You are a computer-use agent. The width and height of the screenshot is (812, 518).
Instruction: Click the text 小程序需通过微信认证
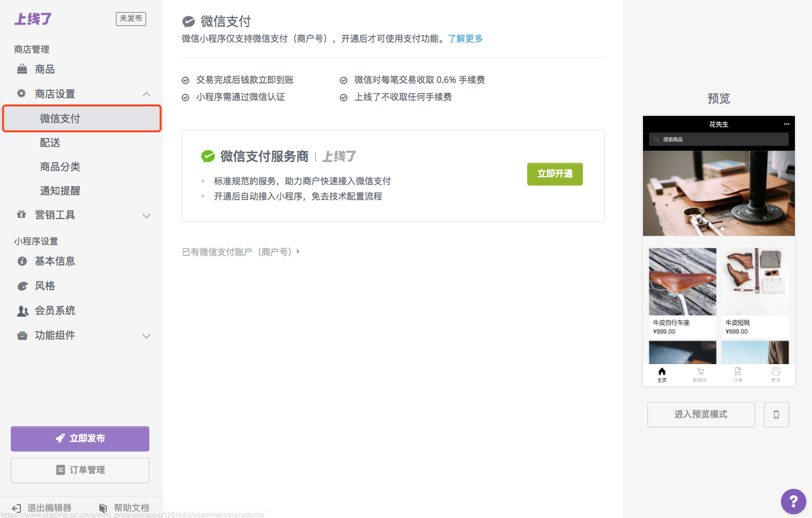tap(240, 97)
